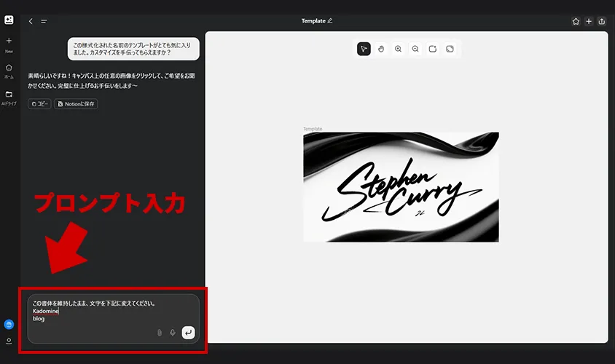Open AIドライブ in the sidebar

(9, 98)
